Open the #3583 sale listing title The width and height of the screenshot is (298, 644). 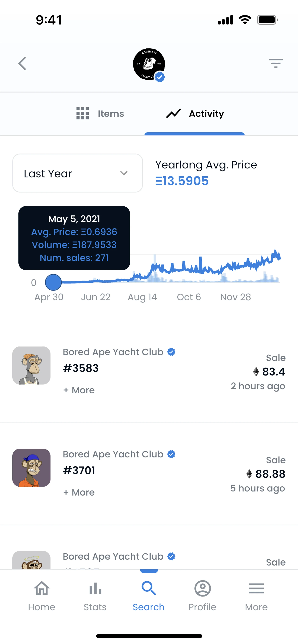click(x=81, y=368)
